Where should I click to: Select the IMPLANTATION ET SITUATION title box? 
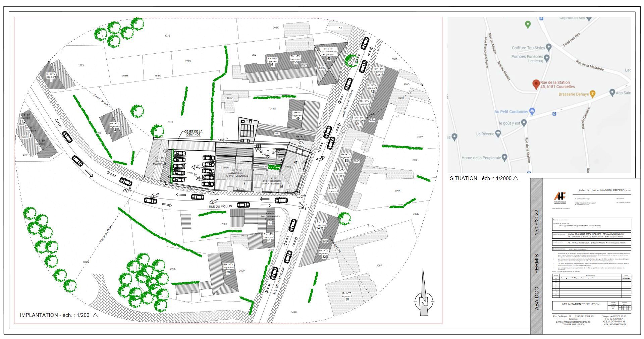coord(580,304)
